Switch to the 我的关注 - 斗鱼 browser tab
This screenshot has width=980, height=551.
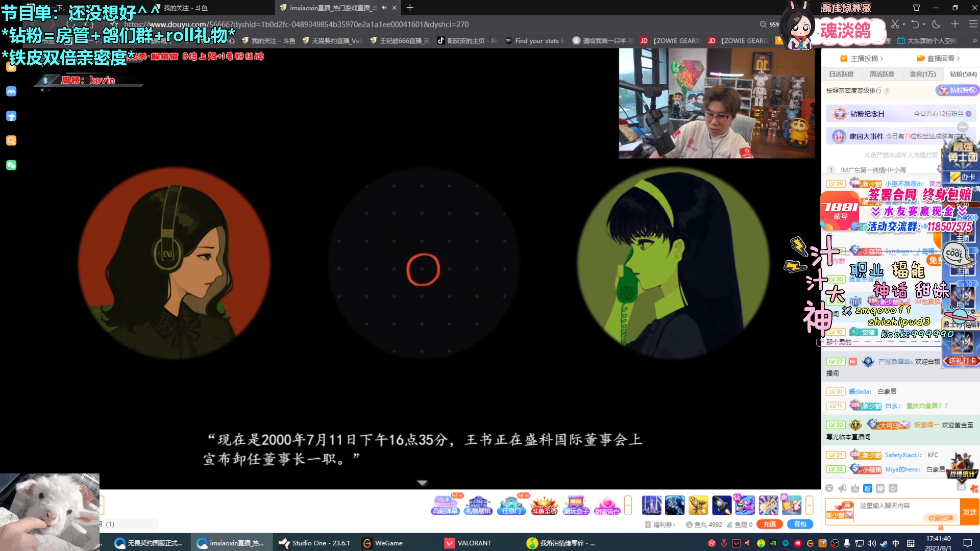point(186,8)
